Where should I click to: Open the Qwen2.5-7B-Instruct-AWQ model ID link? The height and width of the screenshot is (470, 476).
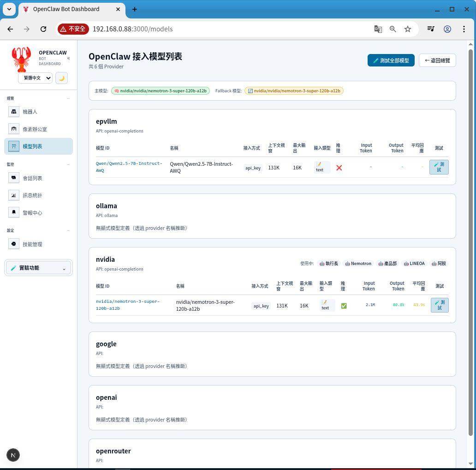[x=129, y=167]
